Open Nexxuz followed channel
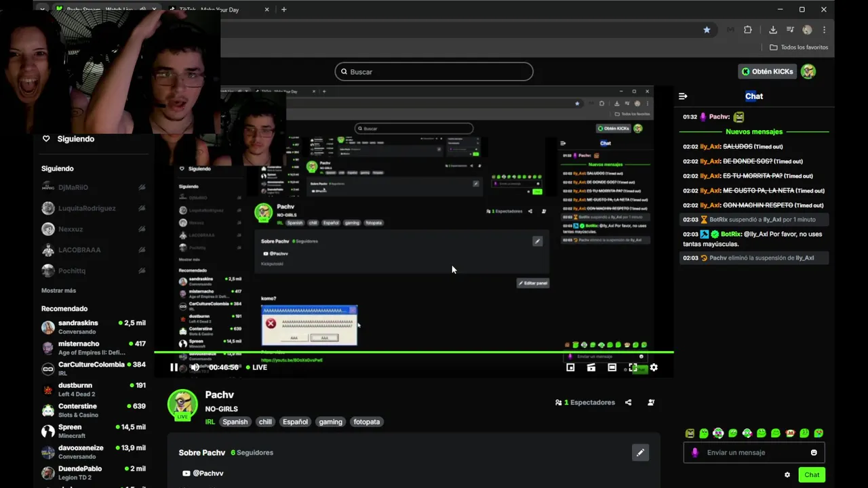This screenshot has height=488, width=868. click(94, 229)
